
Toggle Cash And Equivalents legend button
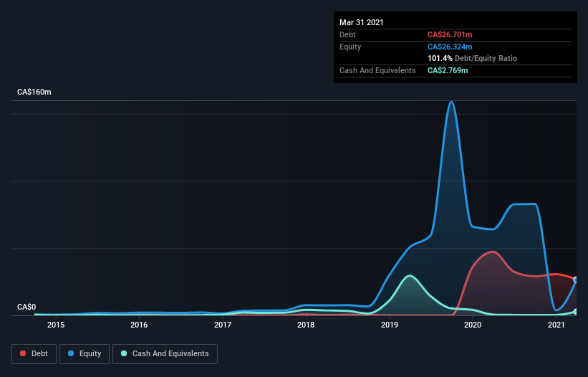coord(165,354)
